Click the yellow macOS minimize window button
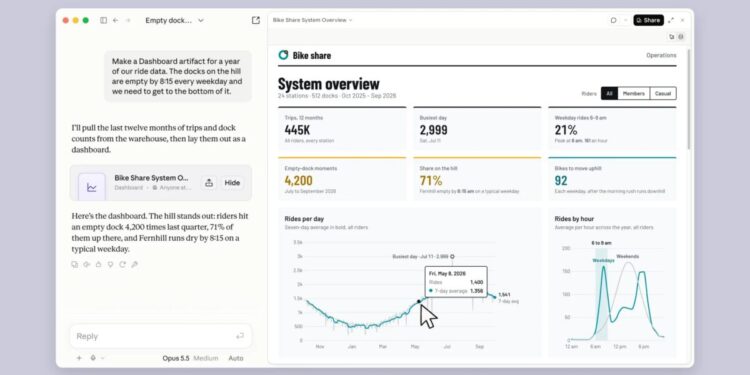 click(x=76, y=20)
